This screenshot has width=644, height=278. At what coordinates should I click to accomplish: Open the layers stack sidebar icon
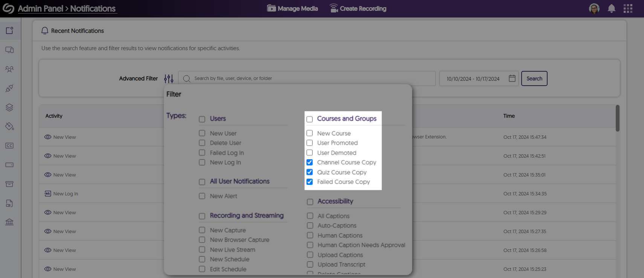point(9,108)
